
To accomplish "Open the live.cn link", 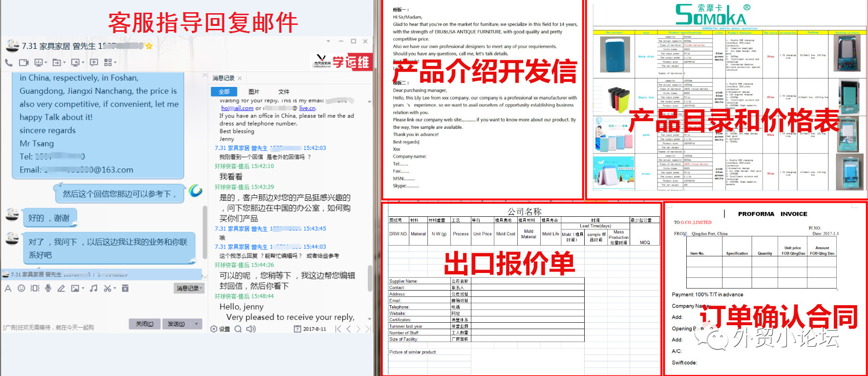I will (307, 108).
